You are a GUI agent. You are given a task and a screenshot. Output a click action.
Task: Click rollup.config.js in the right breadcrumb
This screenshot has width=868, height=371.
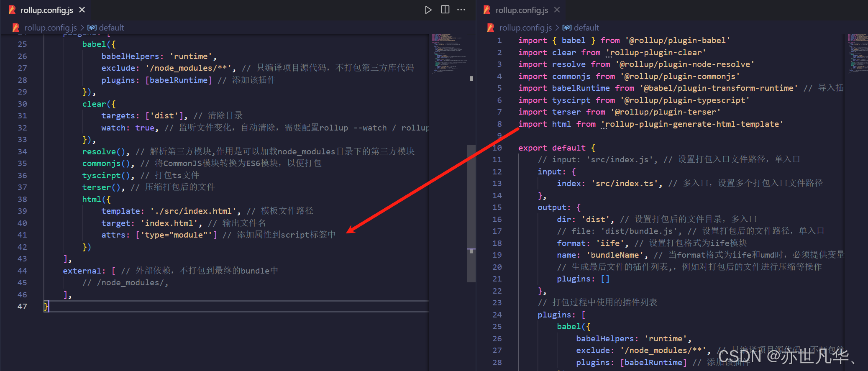(525, 28)
